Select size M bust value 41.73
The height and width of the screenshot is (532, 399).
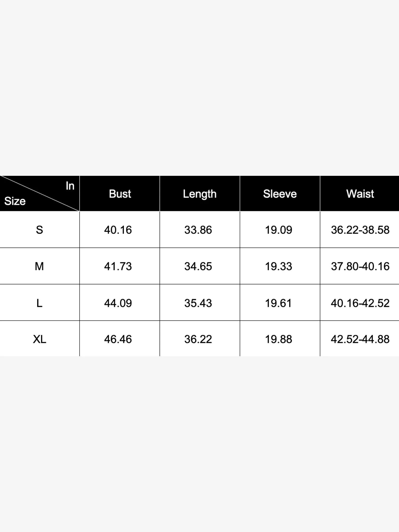[x=118, y=266]
